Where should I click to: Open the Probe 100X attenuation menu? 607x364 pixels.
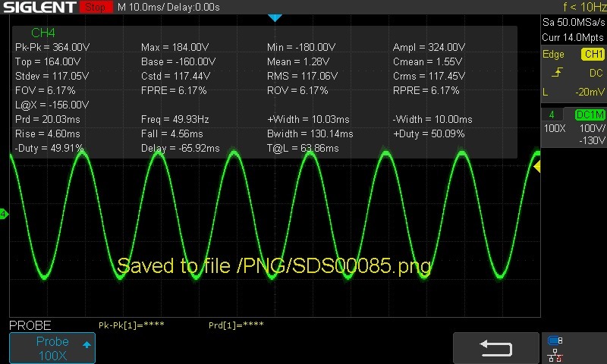coord(52,348)
